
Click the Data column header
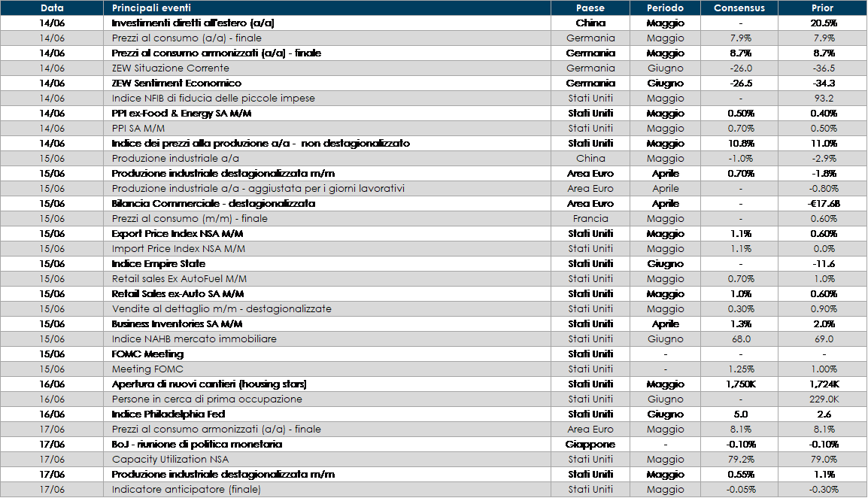(52, 8)
